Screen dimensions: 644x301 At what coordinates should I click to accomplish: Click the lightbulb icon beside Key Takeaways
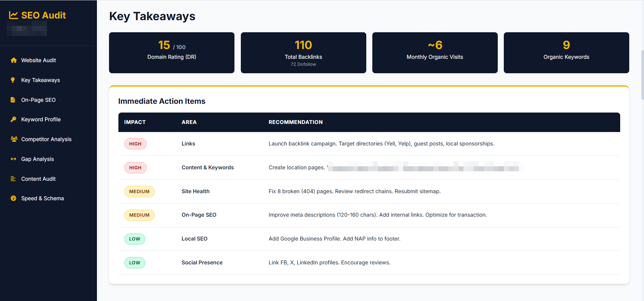pos(13,80)
